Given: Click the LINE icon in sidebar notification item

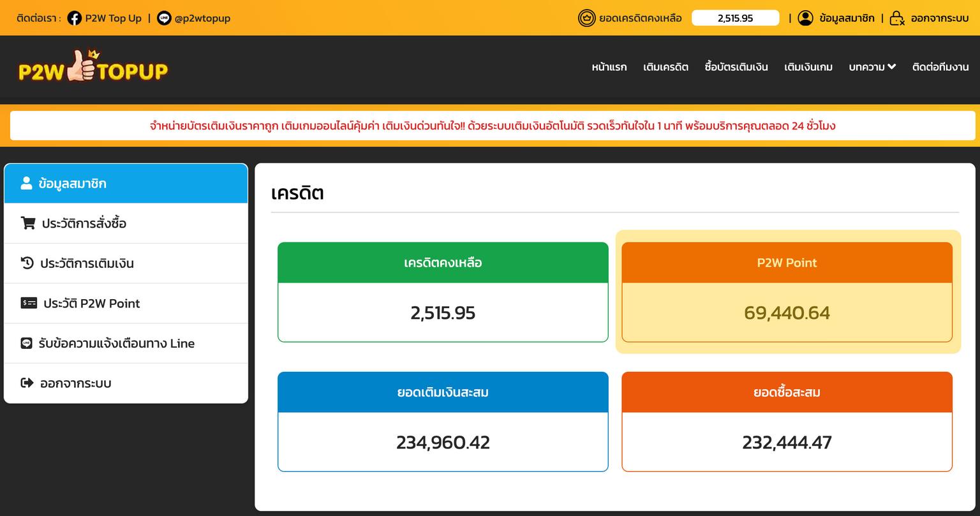Looking at the screenshot, I should (x=26, y=343).
